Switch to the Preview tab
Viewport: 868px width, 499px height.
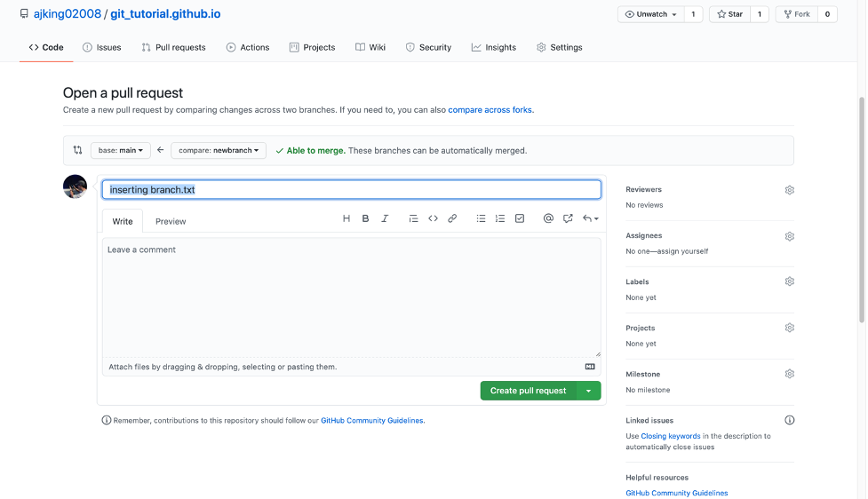pos(171,222)
